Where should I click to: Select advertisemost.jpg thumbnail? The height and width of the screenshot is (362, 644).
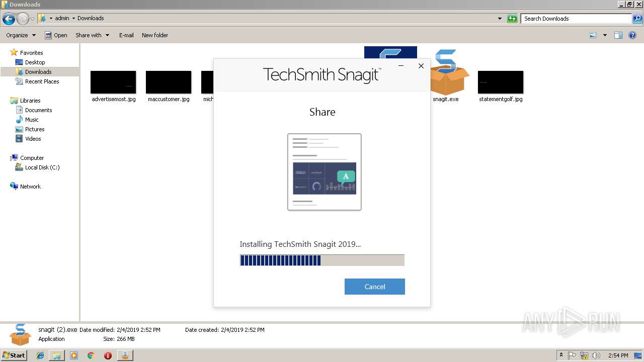[113, 82]
